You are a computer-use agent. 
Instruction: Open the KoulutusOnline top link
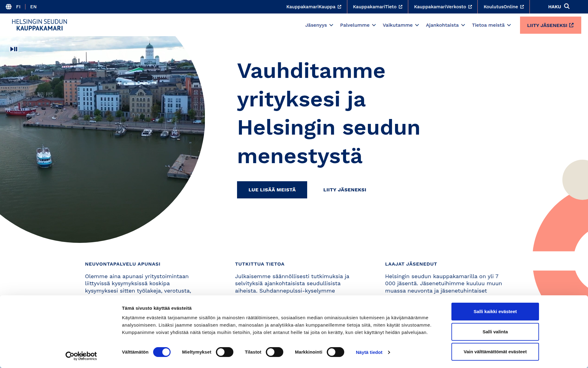point(503,7)
